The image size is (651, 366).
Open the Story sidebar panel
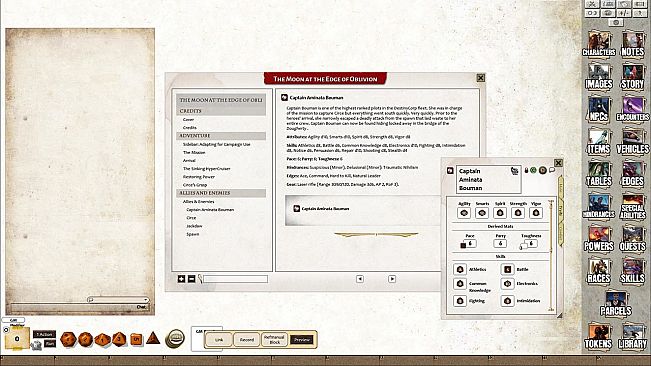coord(632,77)
